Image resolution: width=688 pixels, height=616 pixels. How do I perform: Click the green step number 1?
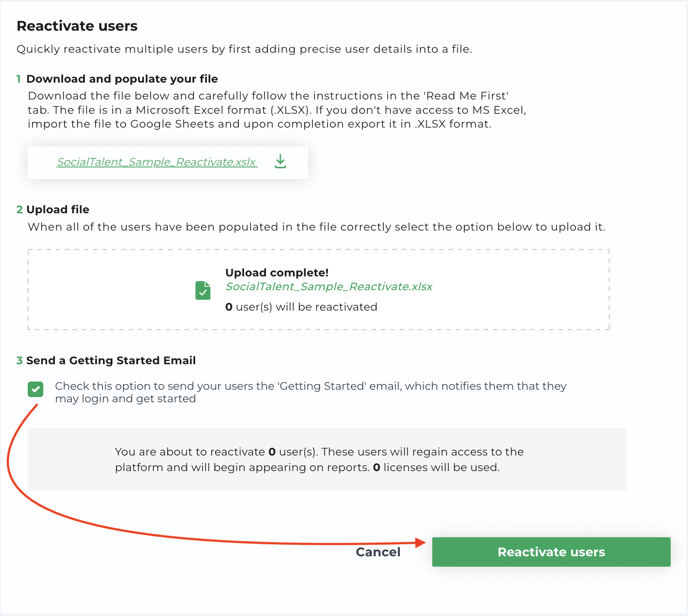click(19, 79)
